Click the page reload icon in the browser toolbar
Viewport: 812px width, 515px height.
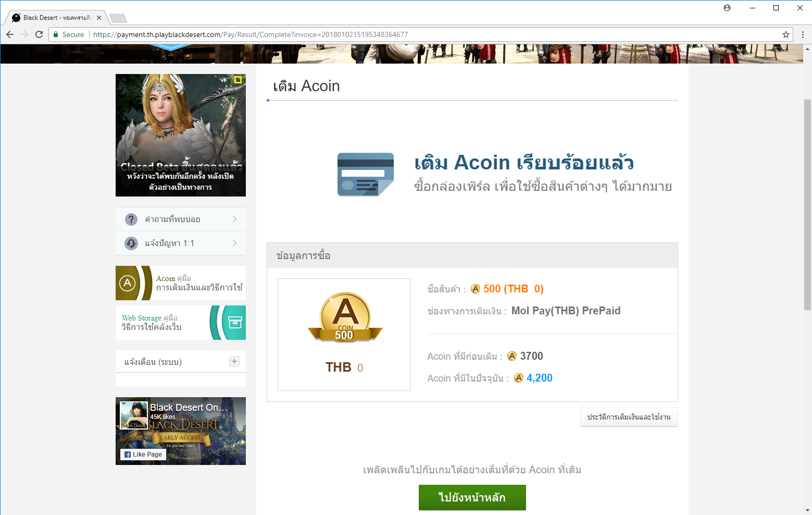point(39,34)
